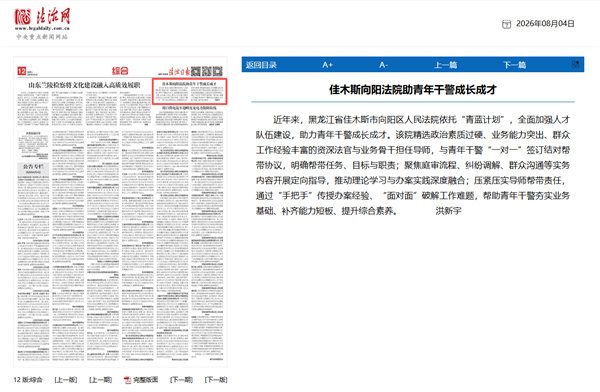The image size is (600, 392).
Task: Open the previous issue [上一期]
Action: point(100,380)
